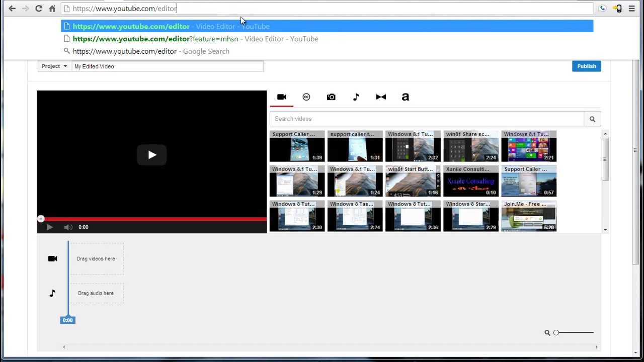Image resolution: width=644 pixels, height=362 pixels.
Task: Click the red preview progress bar
Action: point(152,219)
